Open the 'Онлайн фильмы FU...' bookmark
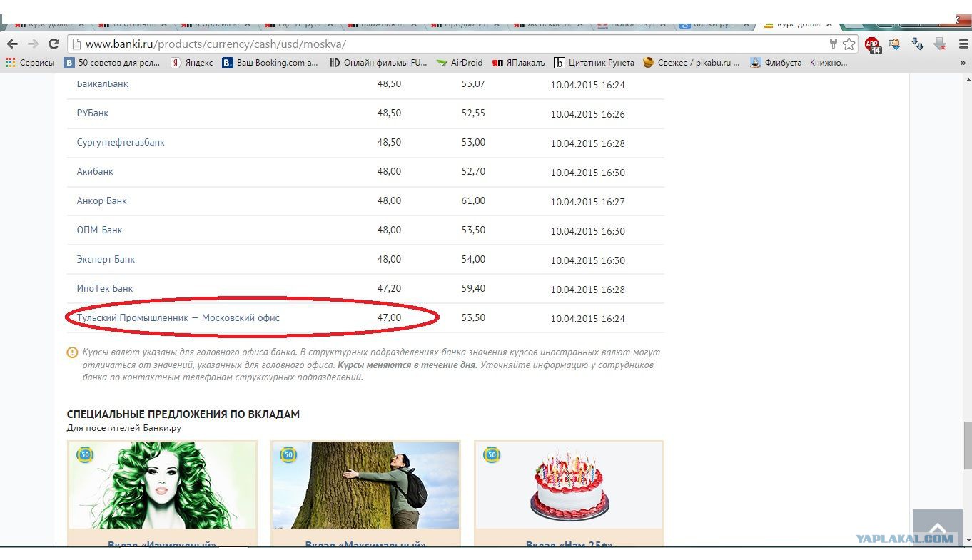The image size is (972, 560). [x=378, y=63]
